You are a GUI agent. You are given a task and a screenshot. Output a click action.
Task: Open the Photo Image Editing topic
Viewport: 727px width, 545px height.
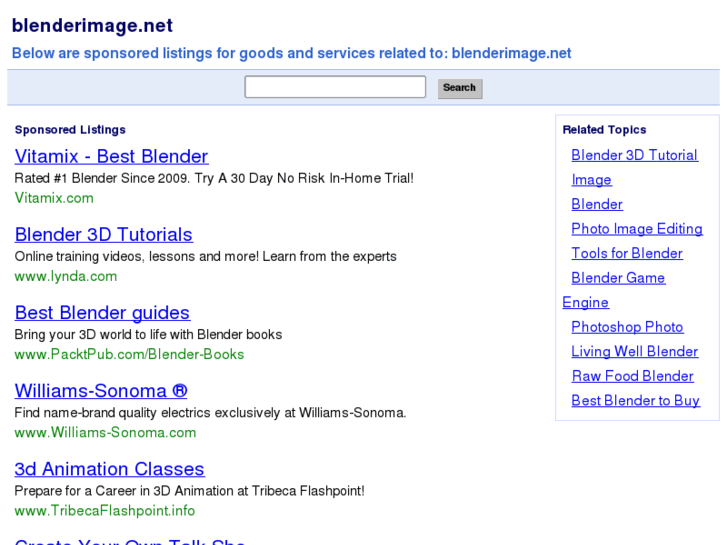tap(637, 229)
